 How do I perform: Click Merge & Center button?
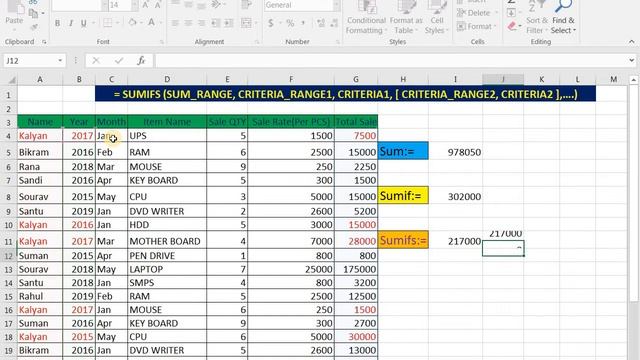point(246,23)
